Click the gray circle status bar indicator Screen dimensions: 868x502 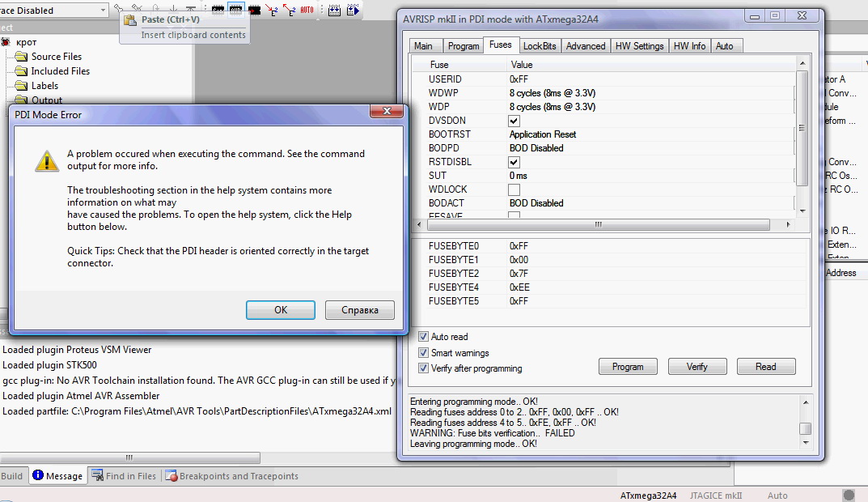[x=848, y=495]
